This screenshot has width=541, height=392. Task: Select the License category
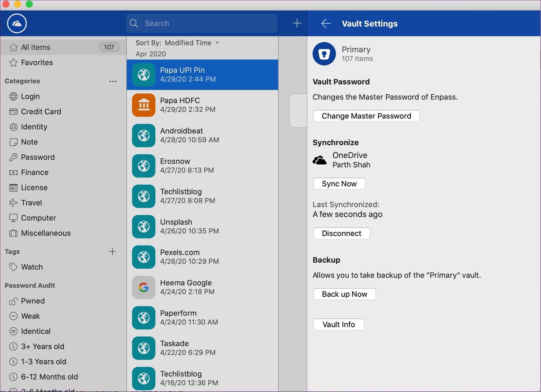coord(63,187)
